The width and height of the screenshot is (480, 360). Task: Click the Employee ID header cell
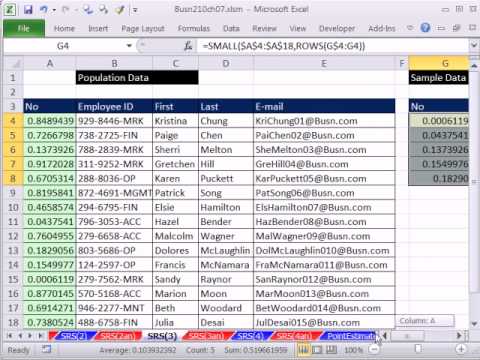(114, 107)
